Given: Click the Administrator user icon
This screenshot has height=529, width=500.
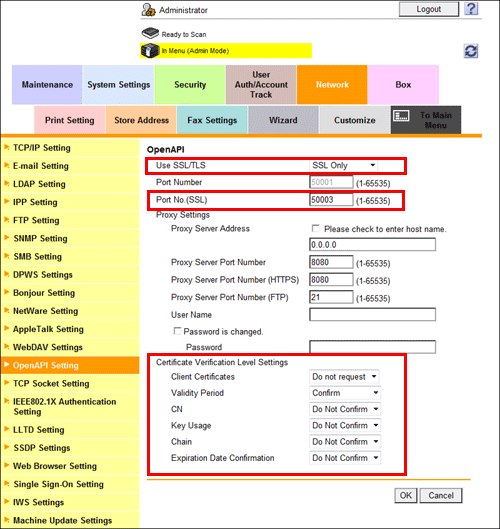Looking at the screenshot, I should [x=148, y=10].
